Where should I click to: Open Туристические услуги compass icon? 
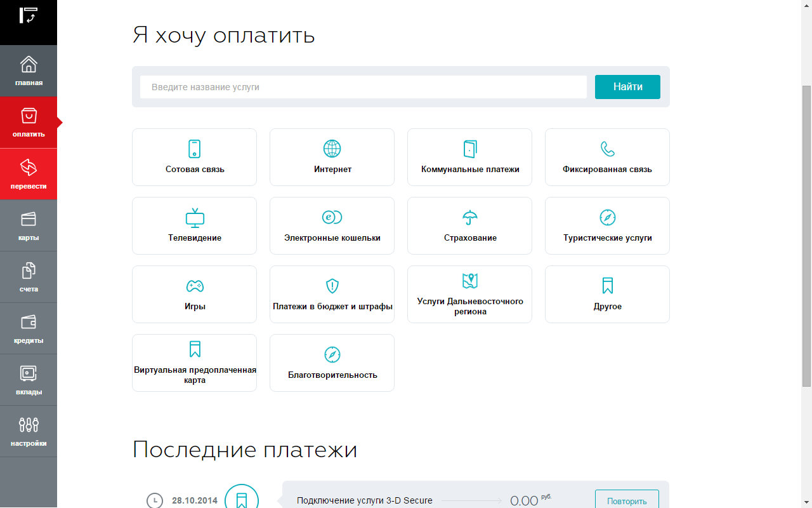[608, 218]
